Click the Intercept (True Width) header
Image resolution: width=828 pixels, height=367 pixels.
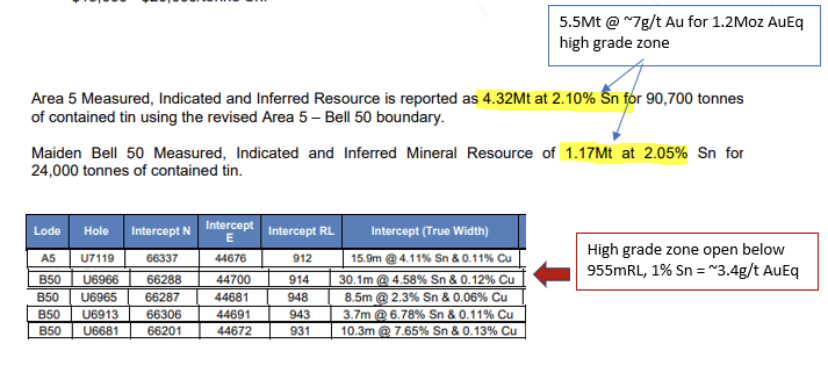click(x=430, y=231)
